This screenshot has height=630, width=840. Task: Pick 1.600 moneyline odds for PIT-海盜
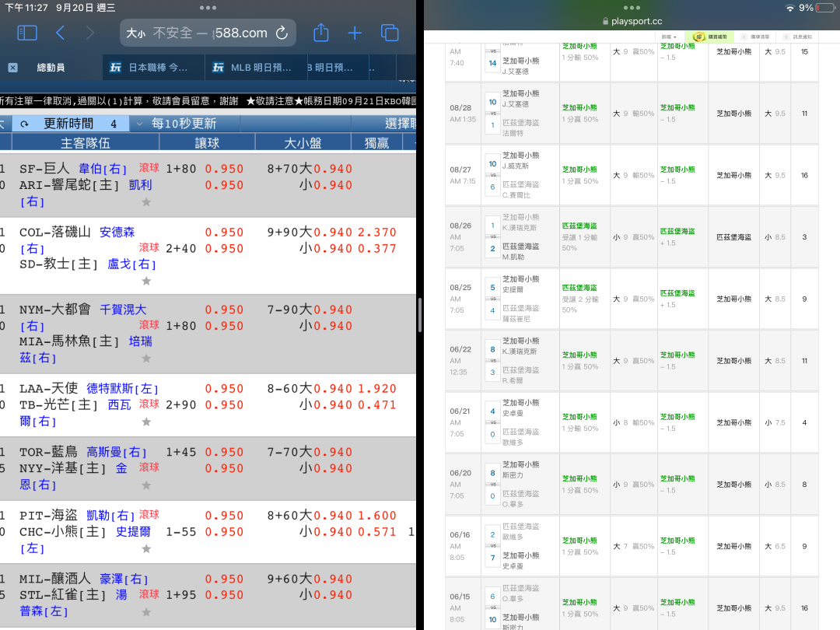(x=377, y=516)
